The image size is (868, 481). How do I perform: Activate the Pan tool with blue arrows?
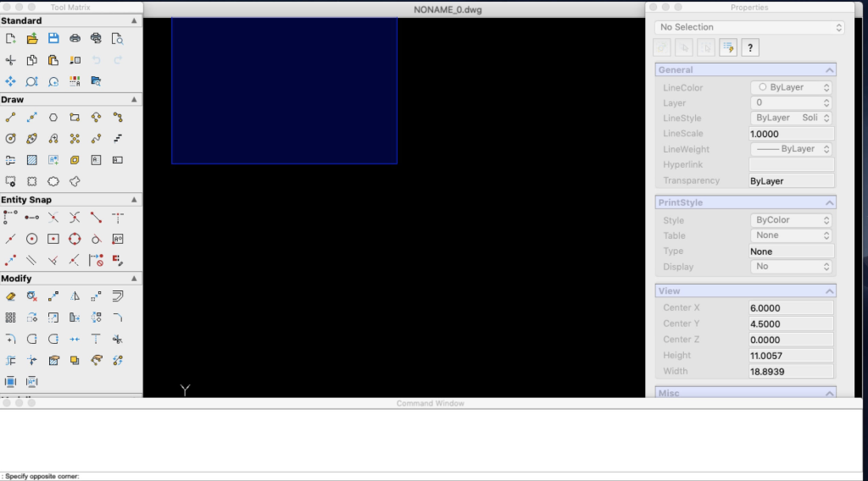point(10,81)
